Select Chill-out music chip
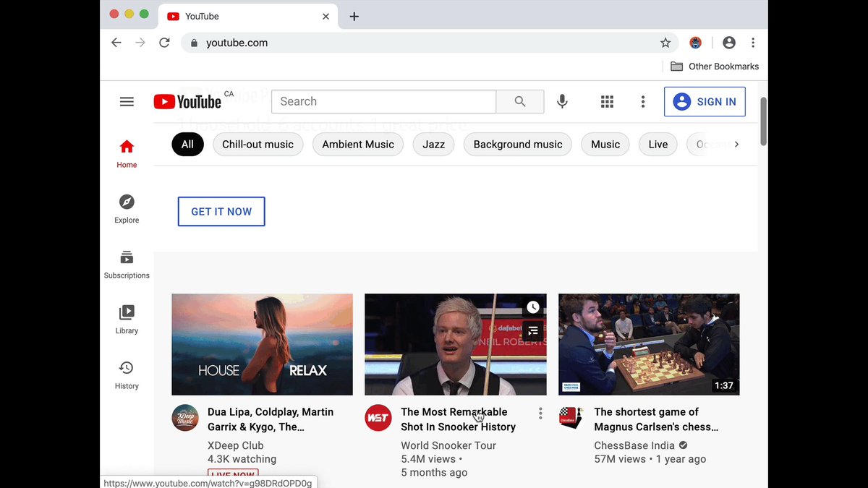868x488 pixels. 258,145
